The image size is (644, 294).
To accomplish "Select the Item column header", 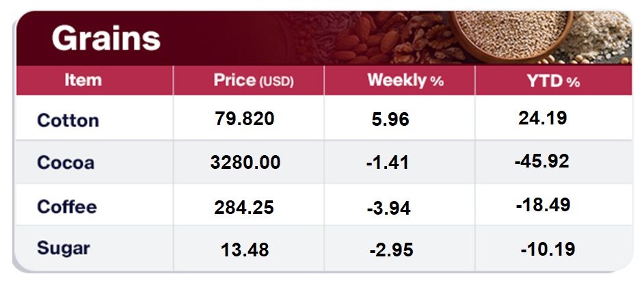I will click(x=83, y=80).
